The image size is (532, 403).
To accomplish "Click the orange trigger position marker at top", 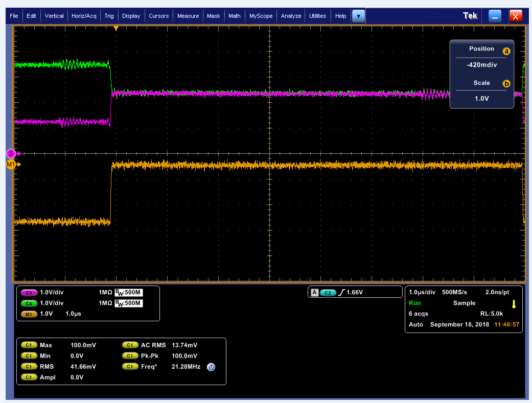I will [x=116, y=29].
